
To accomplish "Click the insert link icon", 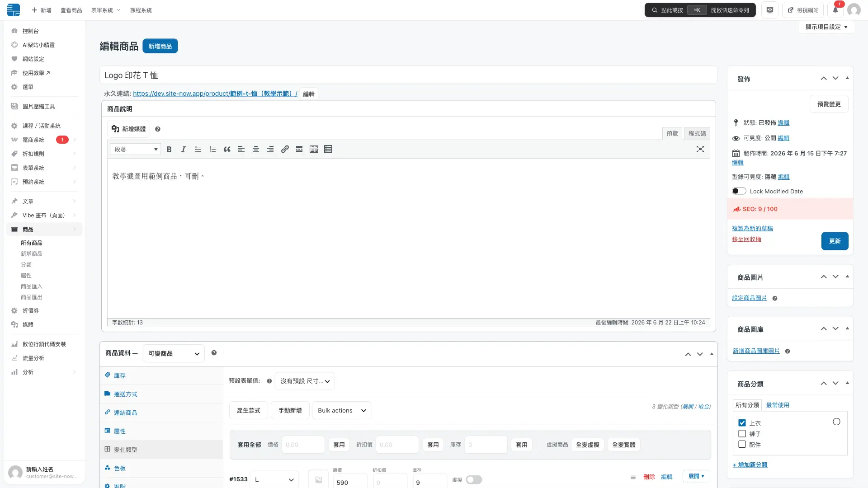I will (x=285, y=150).
